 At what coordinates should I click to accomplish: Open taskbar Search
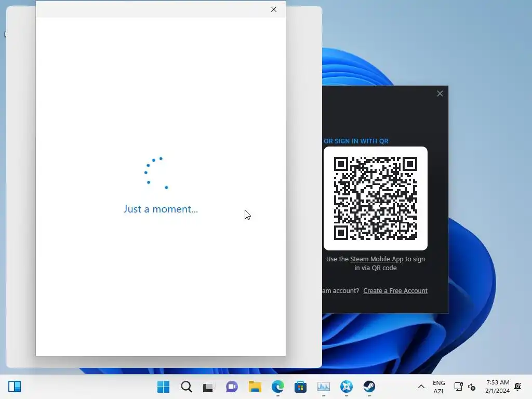click(187, 387)
